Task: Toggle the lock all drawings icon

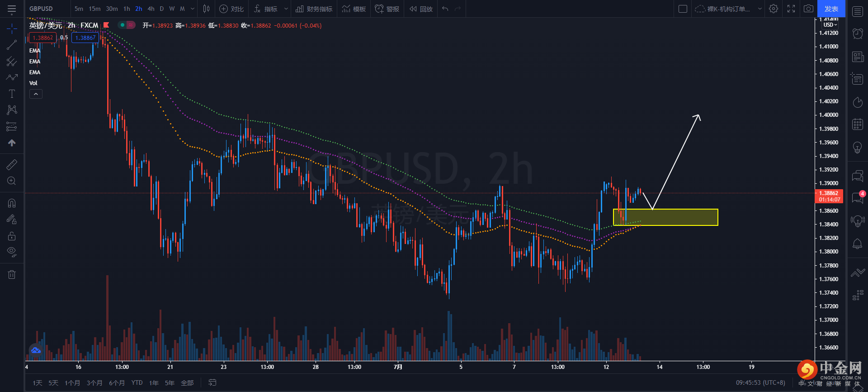Action: [12, 236]
